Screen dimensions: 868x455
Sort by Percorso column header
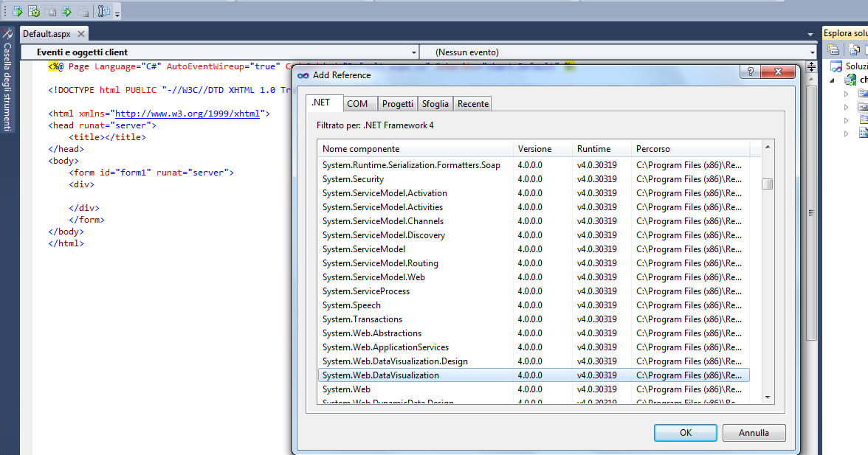pos(690,149)
